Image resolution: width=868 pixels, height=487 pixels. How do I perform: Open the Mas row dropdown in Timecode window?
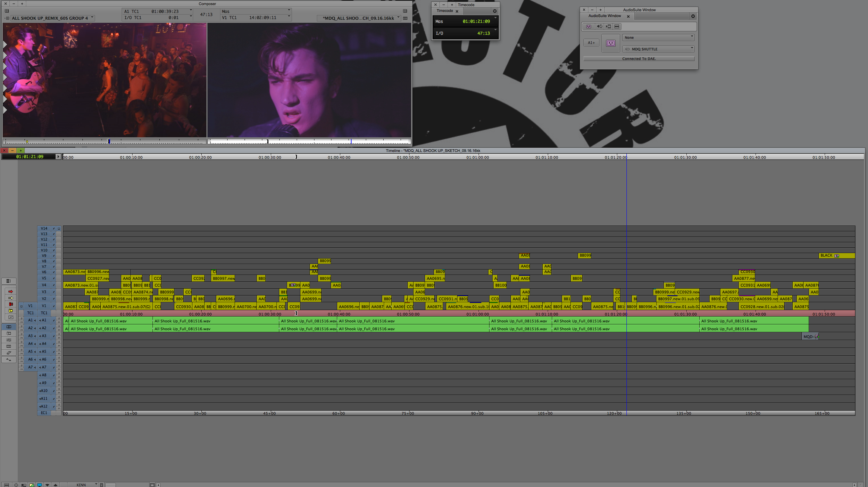tap(495, 18)
